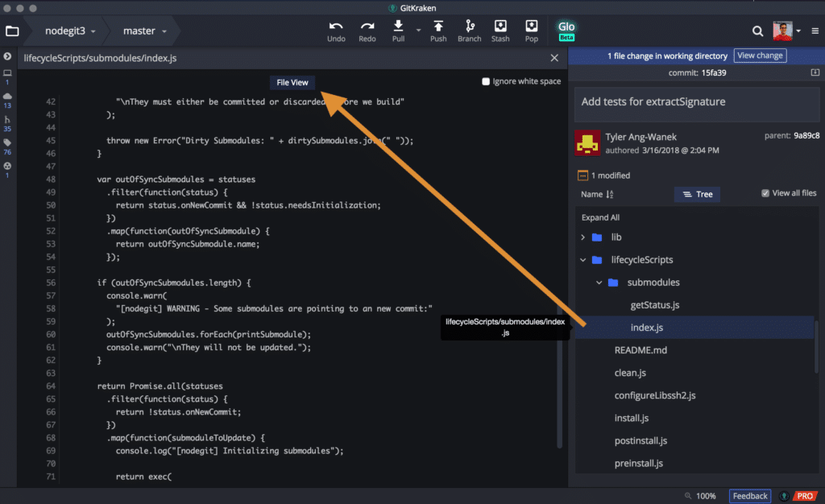Viewport: 825px width, 504px height.
Task: Toggle View all files checkbox
Action: tap(765, 193)
